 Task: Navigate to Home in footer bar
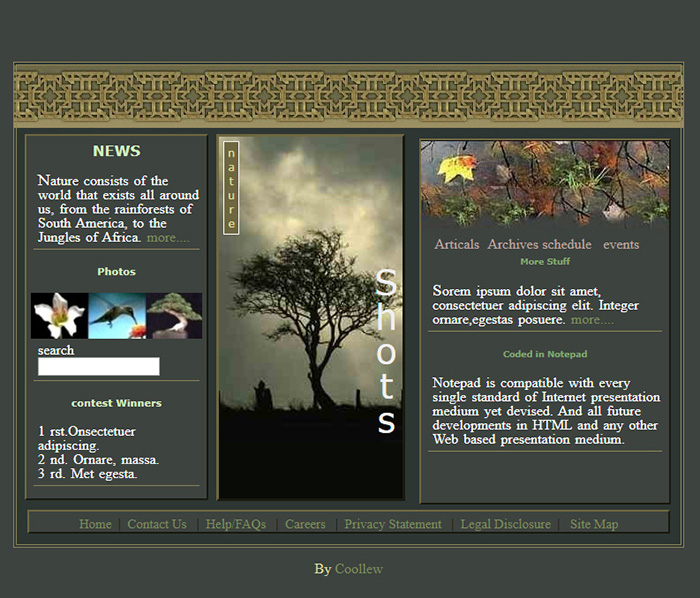click(x=95, y=524)
